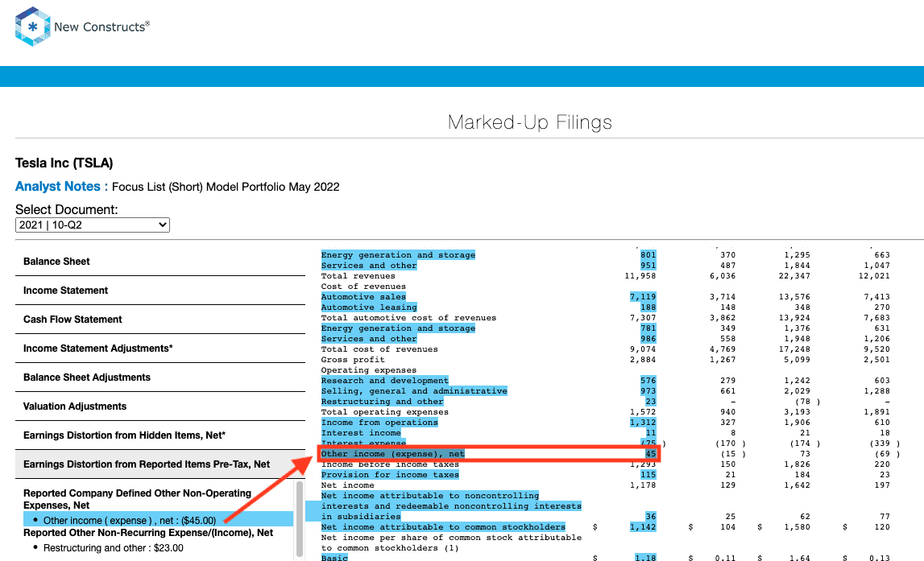The width and height of the screenshot is (924, 561).
Task: Click highlighted 'Provision for income taxes' line
Action: 390,475
